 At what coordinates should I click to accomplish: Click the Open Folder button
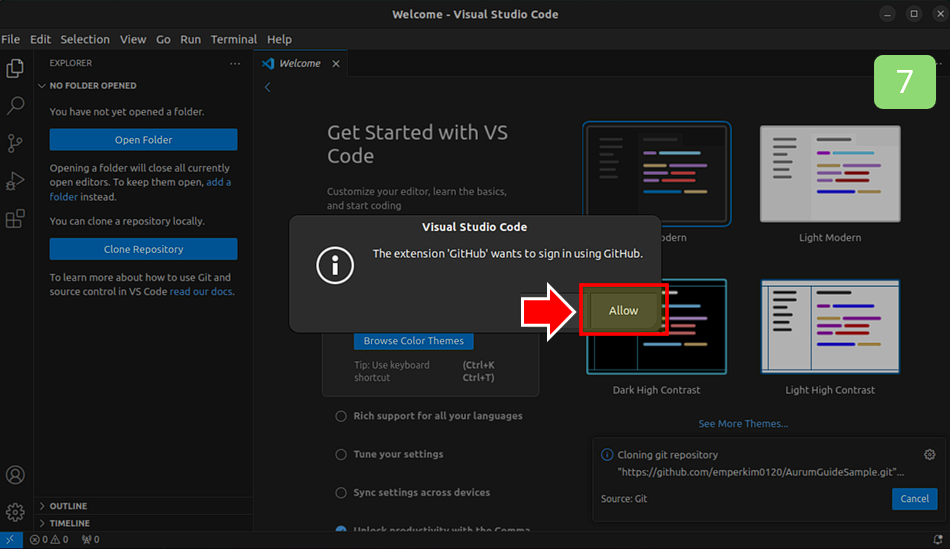(x=144, y=139)
